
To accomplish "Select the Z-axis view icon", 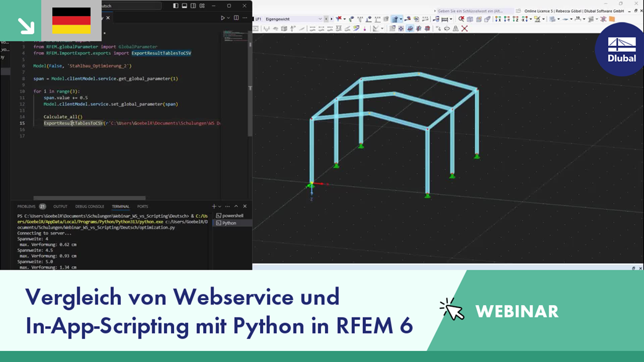I will point(515,19).
